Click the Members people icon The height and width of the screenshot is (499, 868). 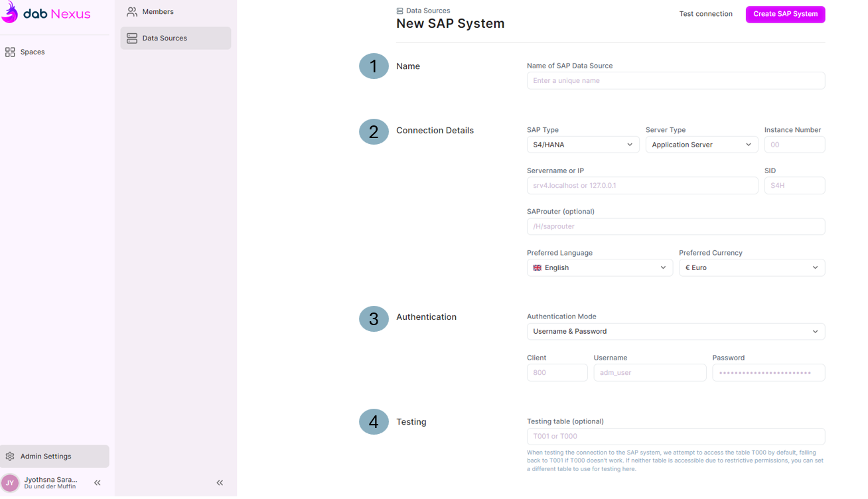[x=132, y=12]
